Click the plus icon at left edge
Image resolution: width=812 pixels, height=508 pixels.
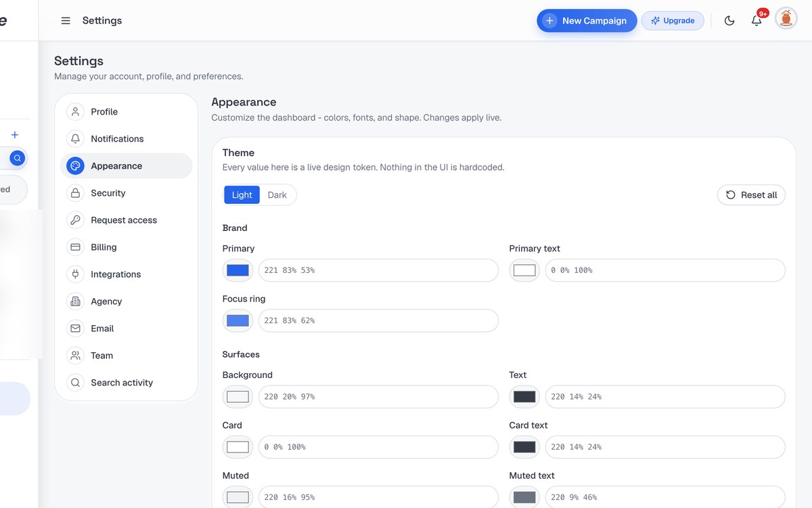click(x=15, y=135)
